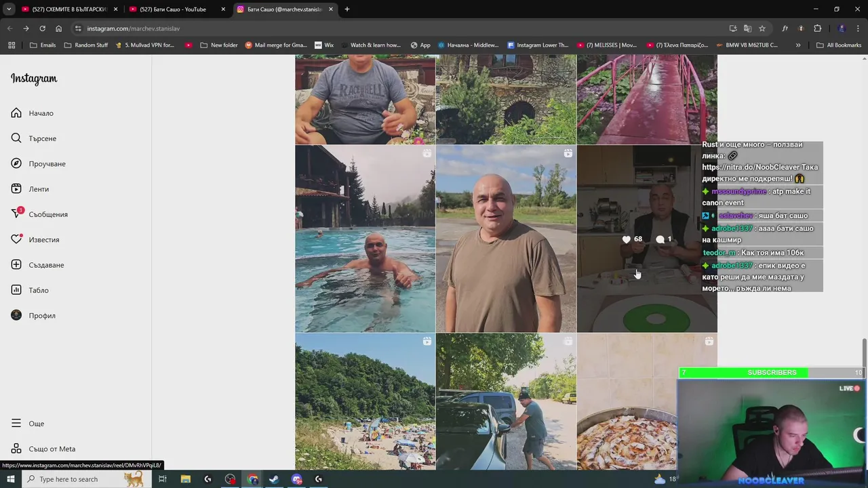Open the man beside car reel
Image resolution: width=868 pixels, height=488 pixels.
point(506,402)
